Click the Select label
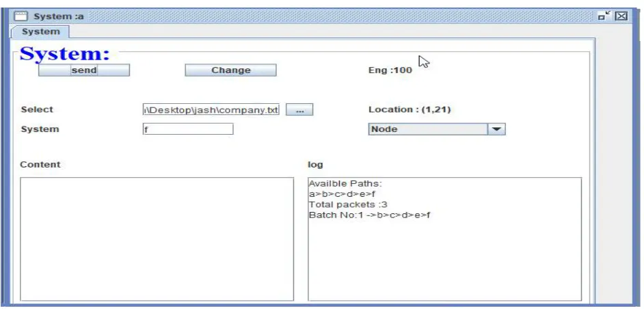This screenshot has width=644, height=309. tap(37, 109)
